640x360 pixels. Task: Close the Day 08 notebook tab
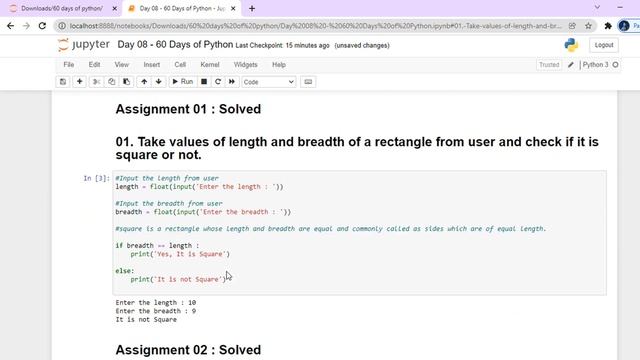pos(233,8)
